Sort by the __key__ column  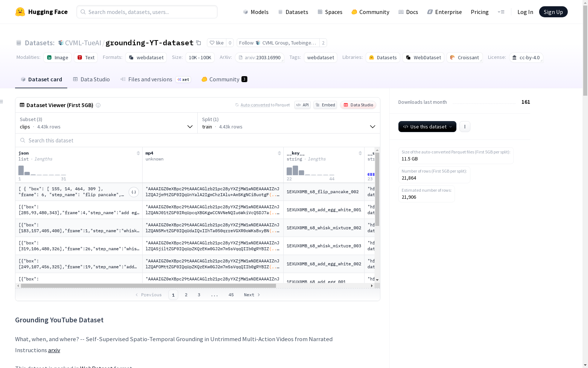coord(360,153)
